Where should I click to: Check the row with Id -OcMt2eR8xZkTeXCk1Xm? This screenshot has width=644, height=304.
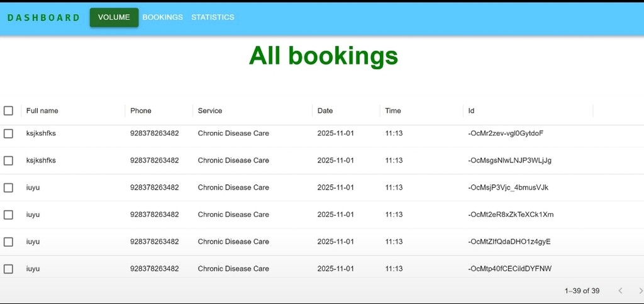(8, 215)
